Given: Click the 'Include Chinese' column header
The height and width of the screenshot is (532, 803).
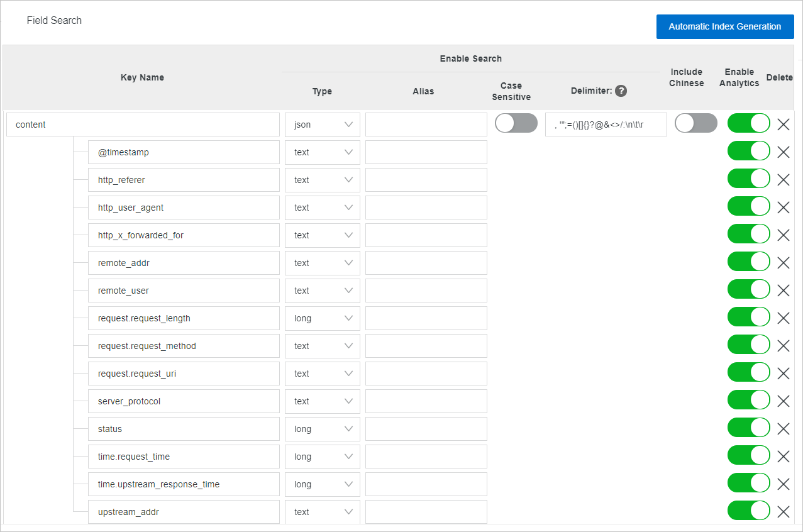Looking at the screenshot, I should [687, 77].
